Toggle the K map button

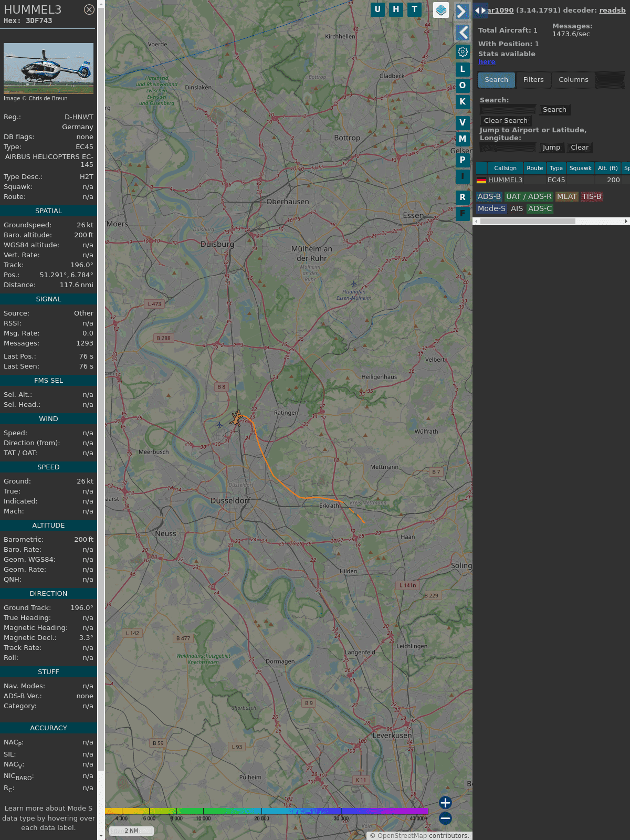[463, 102]
